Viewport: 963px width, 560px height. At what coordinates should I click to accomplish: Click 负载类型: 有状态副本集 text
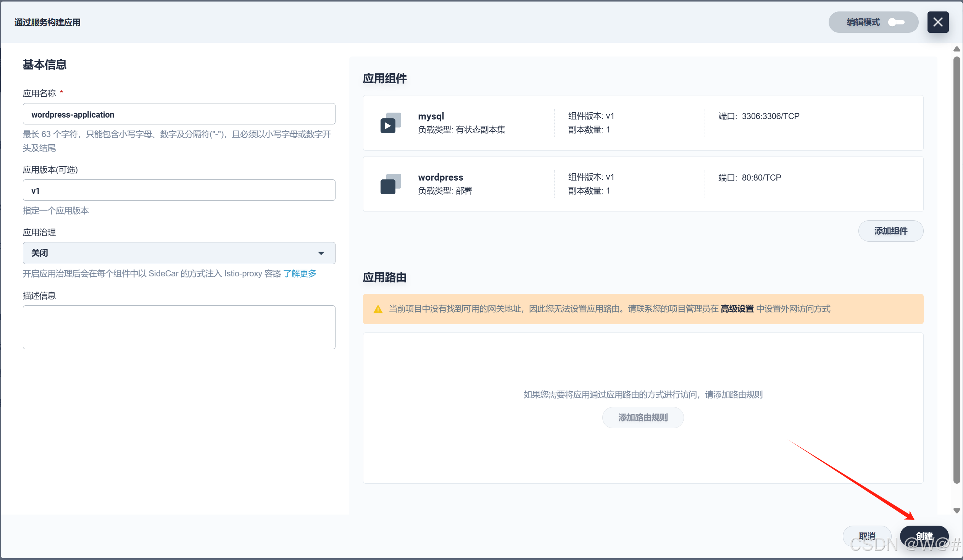point(461,130)
